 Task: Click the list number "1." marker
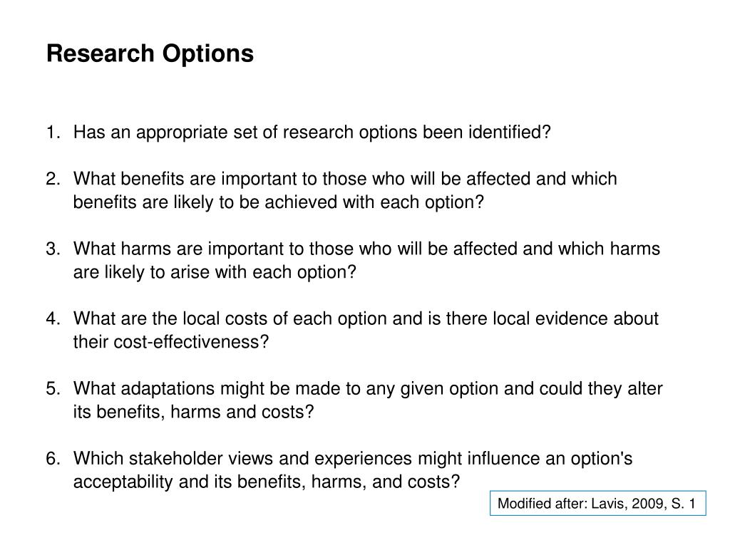53,133
